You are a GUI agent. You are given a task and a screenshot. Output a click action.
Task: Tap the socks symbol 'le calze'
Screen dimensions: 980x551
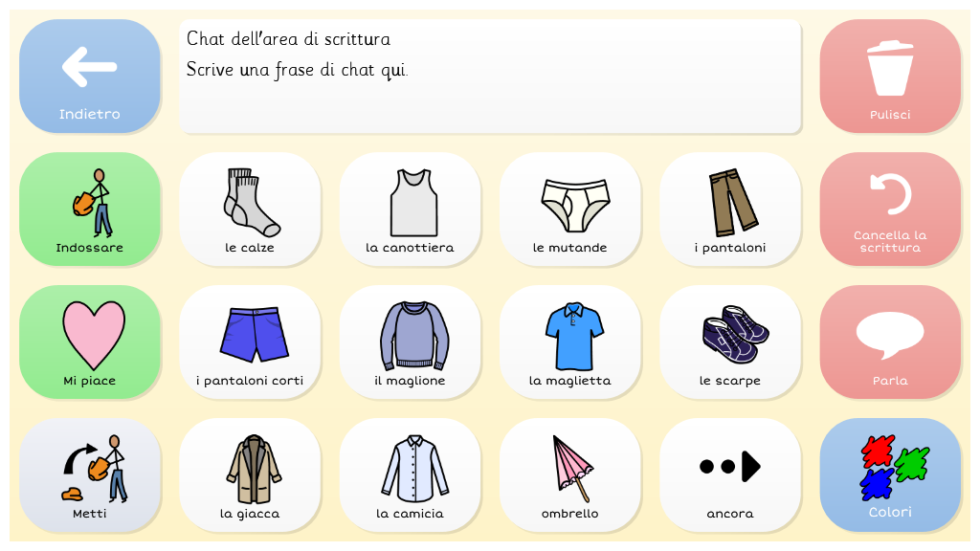coord(250,209)
